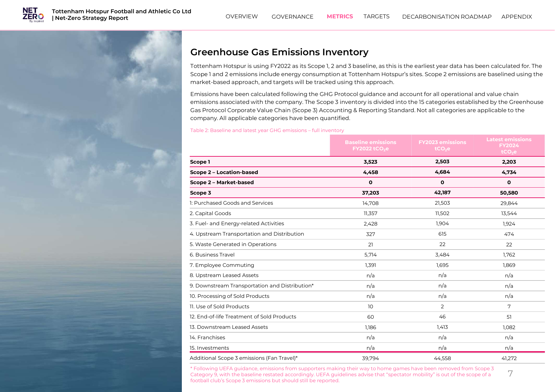
Task: Select the Franchises row label
Action: point(207,337)
